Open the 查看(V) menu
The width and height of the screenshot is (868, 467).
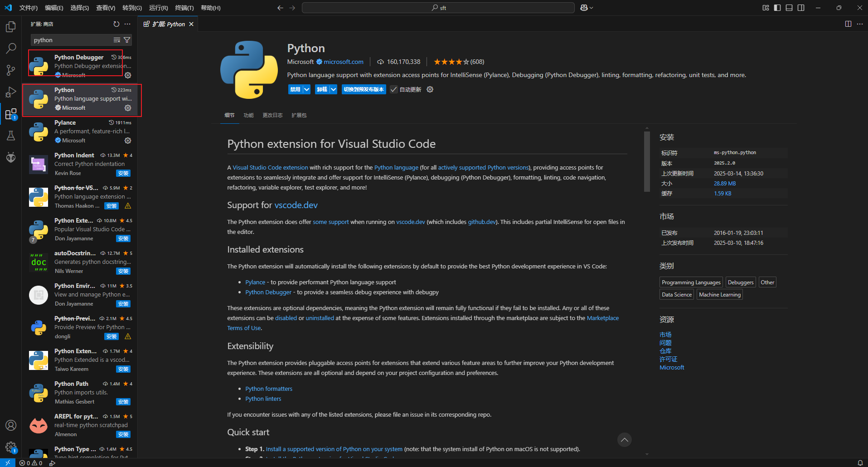pos(106,8)
